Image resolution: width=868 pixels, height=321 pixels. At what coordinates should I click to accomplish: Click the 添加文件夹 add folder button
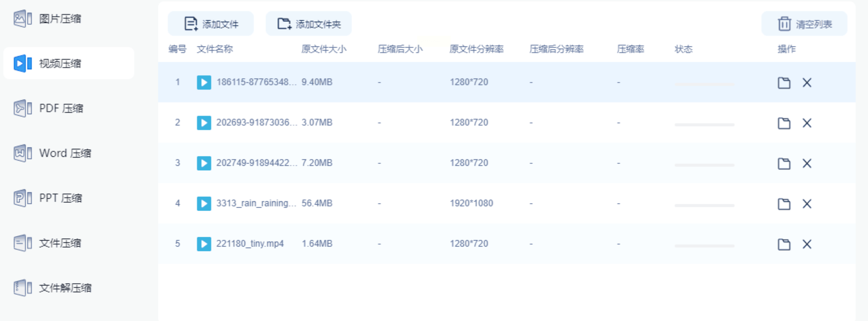coord(309,24)
